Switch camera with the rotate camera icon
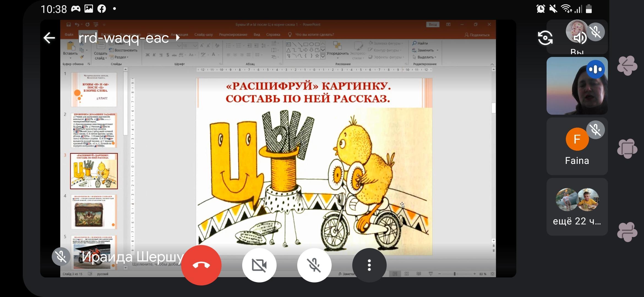The height and width of the screenshot is (297, 644). pyautogui.click(x=545, y=38)
